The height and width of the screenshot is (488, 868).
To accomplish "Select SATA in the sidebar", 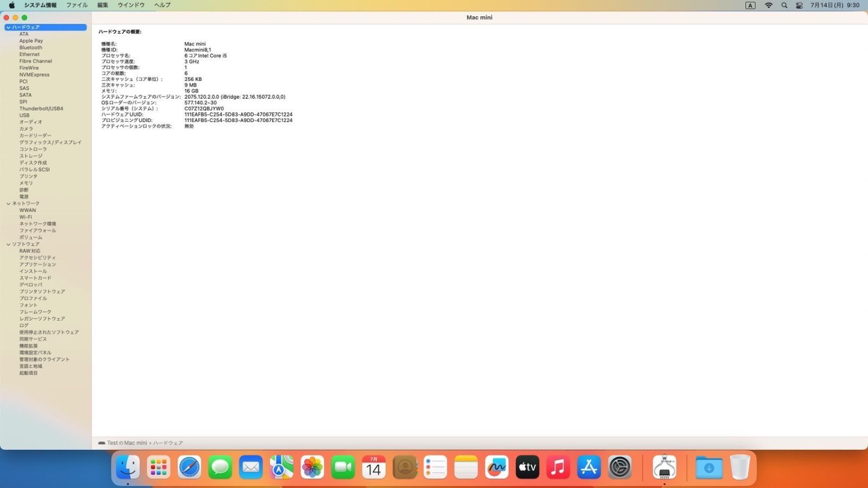I will pos(25,95).
